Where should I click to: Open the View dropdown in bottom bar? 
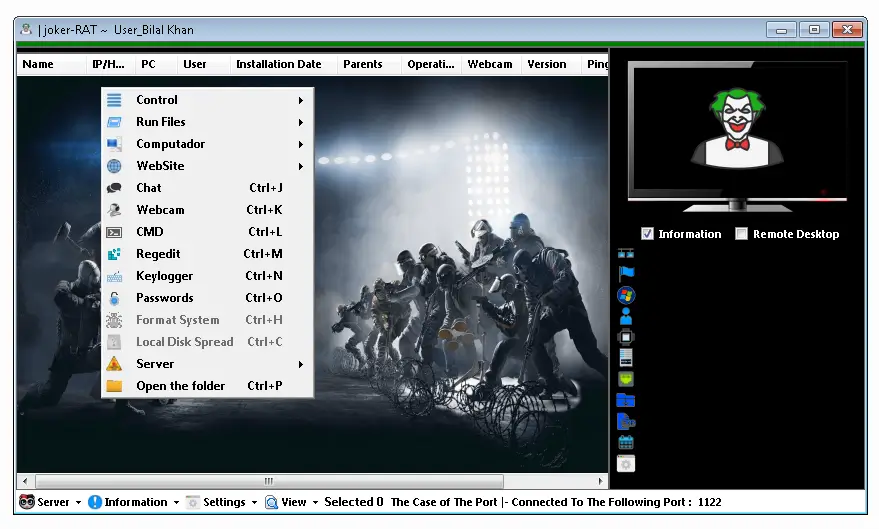pos(291,502)
